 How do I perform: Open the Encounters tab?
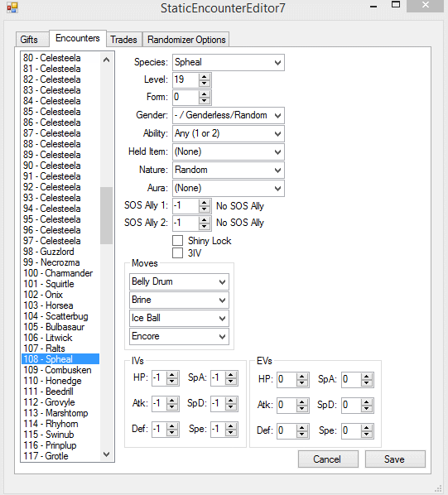[x=78, y=38]
